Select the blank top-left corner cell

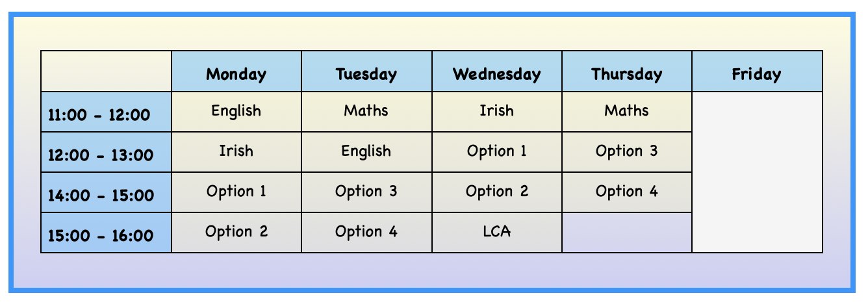(x=107, y=71)
